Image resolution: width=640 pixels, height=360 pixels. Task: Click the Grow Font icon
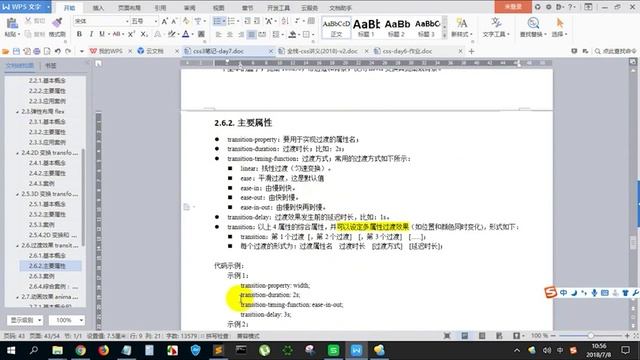pos(164,21)
